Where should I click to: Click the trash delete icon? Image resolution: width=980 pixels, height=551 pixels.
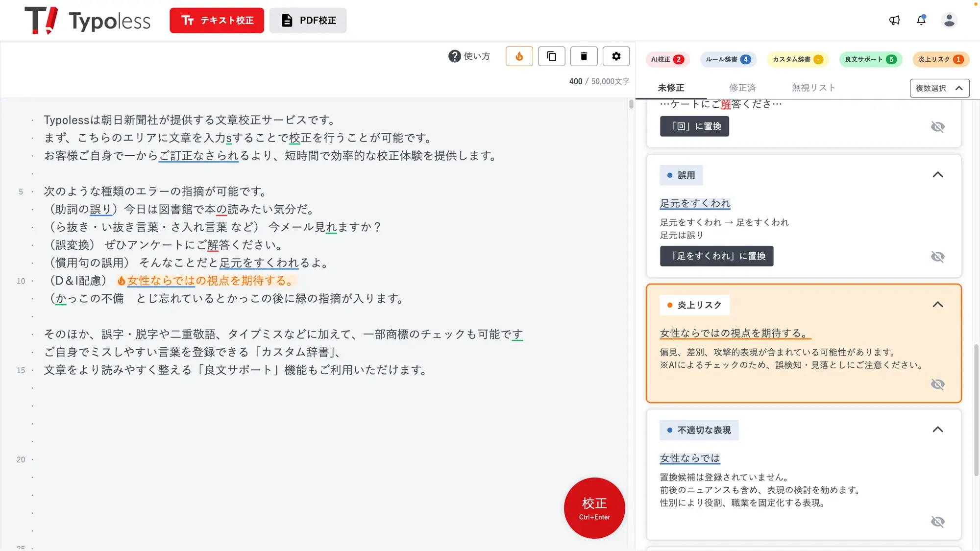[584, 56]
